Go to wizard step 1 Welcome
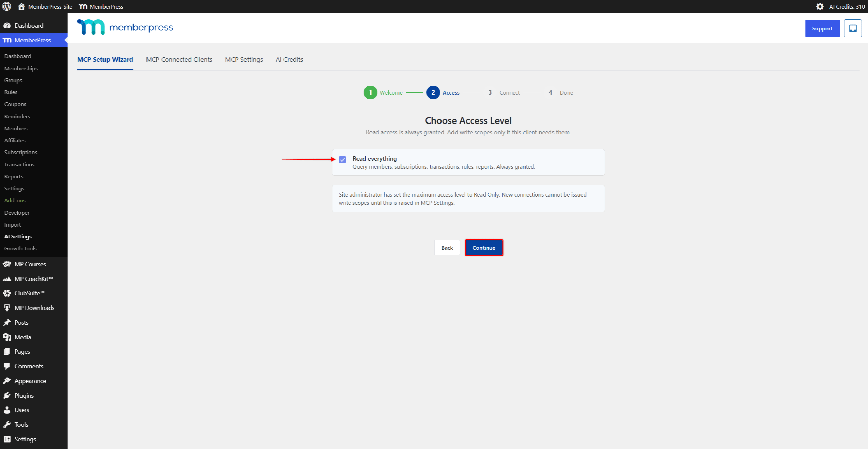The height and width of the screenshot is (449, 868). (x=383, y=92)
